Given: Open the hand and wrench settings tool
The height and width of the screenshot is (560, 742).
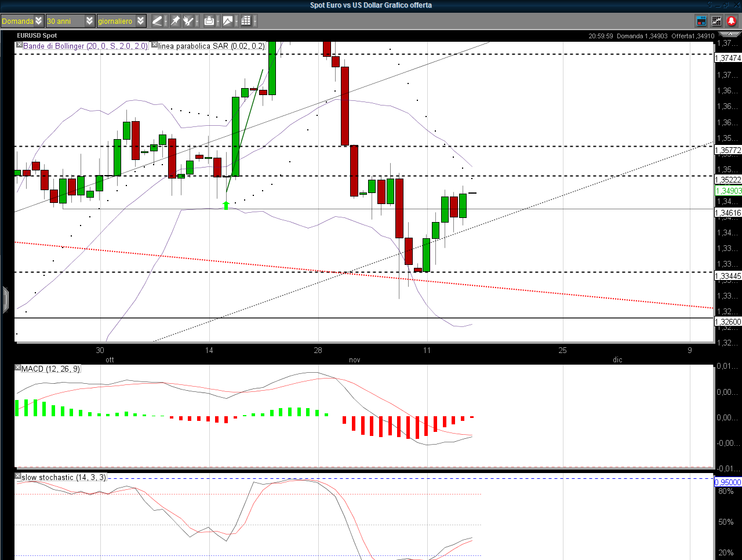Looking at the screenshot, I should click(188, 21).
